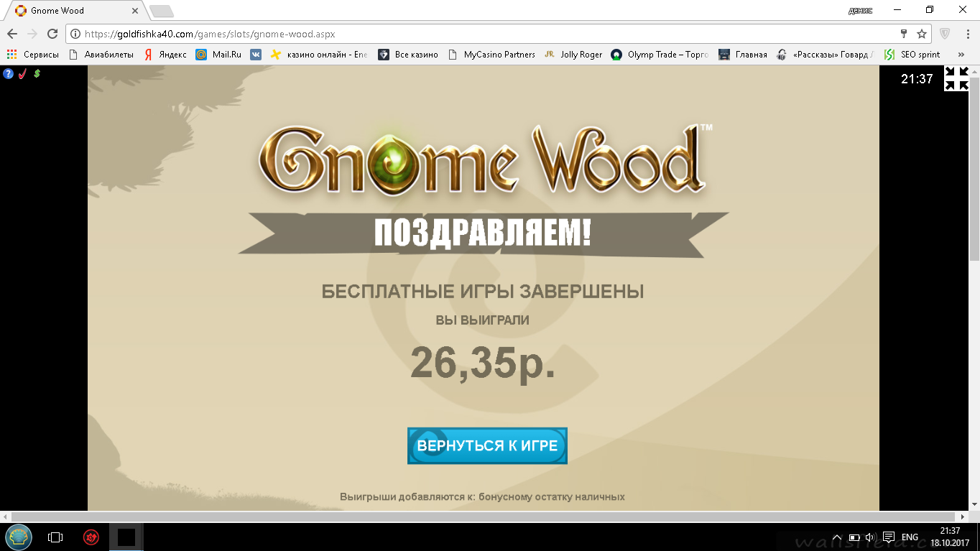The height and width of the screenshot is (551, 980).
Task: Click the black square taskbar app
Action: pyautogui.click(x=126, y=537)
